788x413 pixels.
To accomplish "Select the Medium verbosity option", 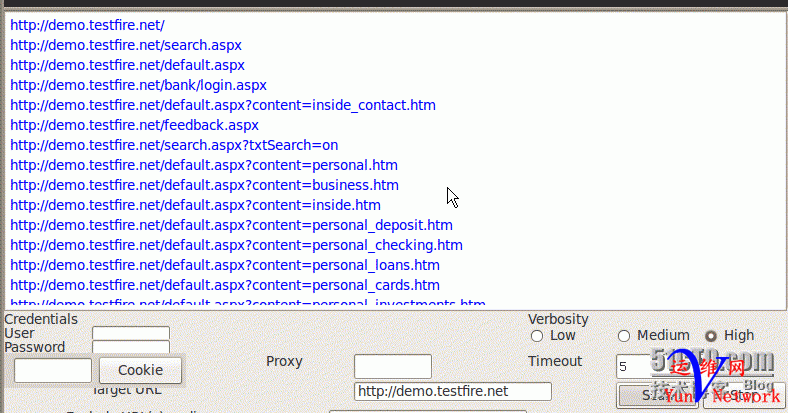I will point(624,336).
